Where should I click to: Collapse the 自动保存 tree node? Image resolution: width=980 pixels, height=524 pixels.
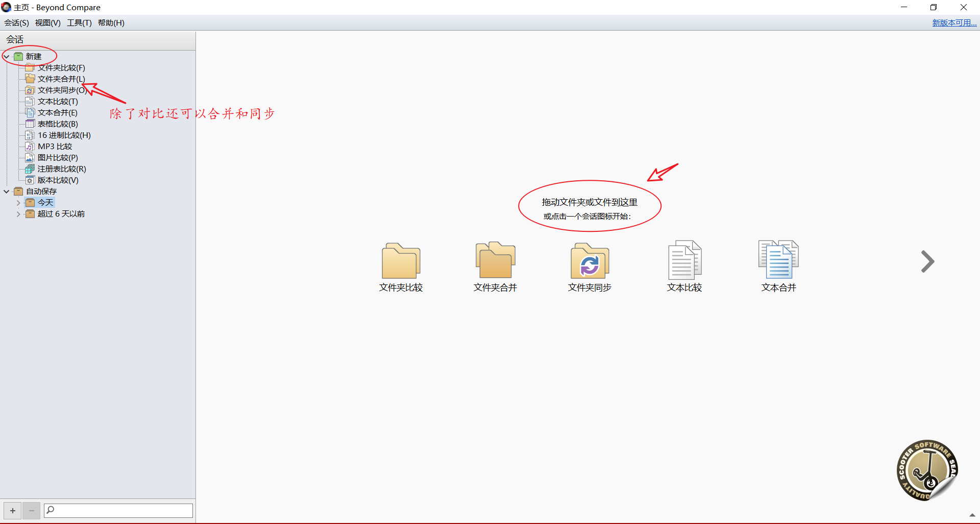coord(7,192)
